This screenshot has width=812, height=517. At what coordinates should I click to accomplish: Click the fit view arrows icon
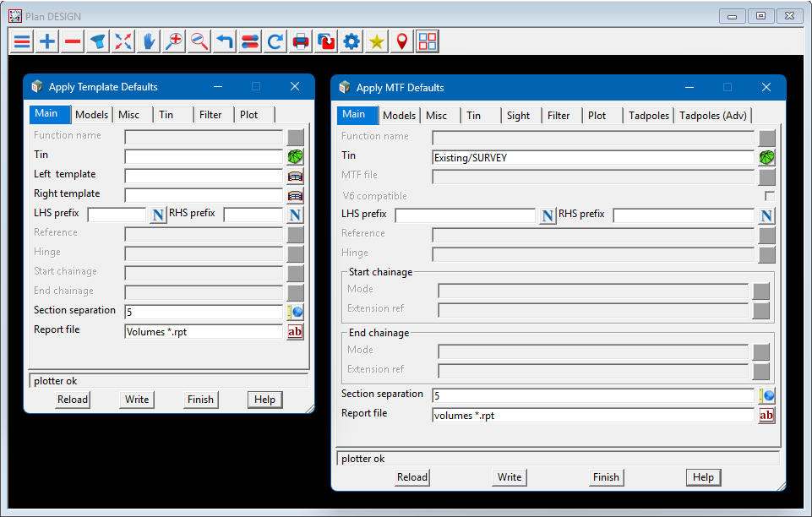point(123,41)
